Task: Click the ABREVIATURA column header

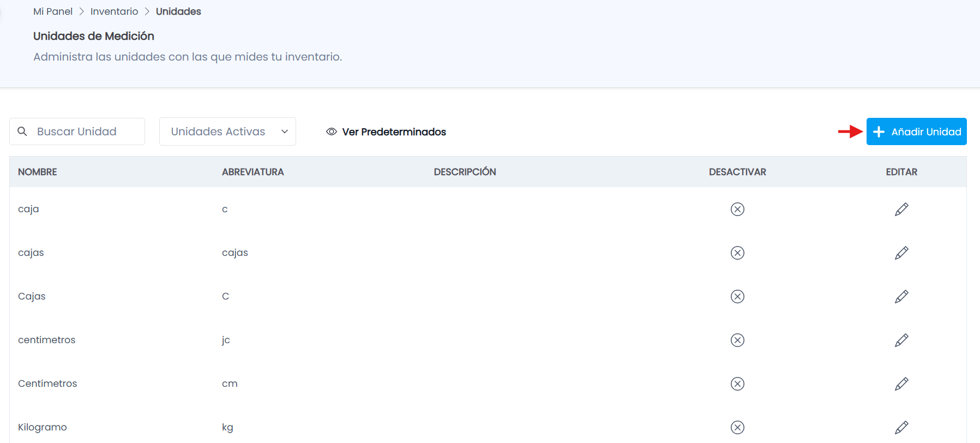Action: click(x=253, y=172)
